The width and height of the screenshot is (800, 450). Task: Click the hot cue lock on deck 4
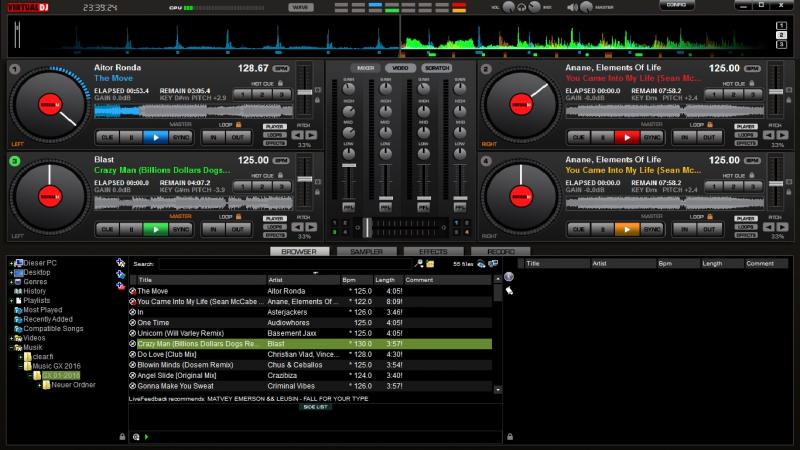pyautogui.click(x=752, y=175)
